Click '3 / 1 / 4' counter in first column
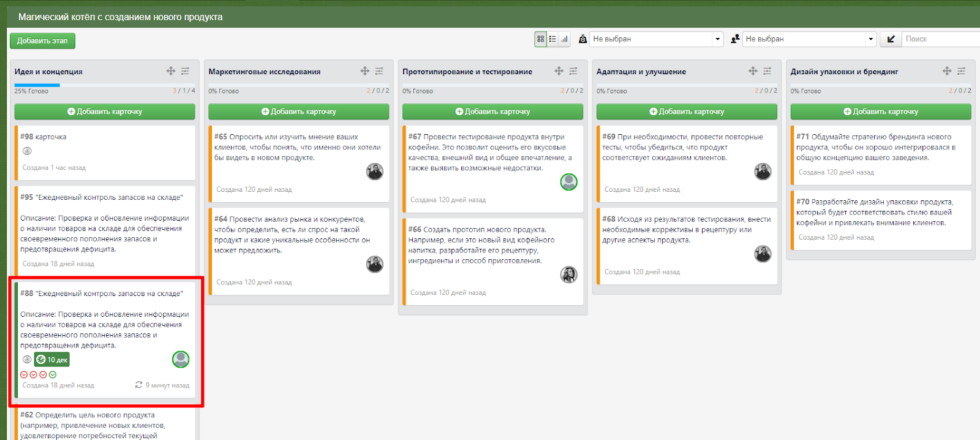The width and height of the screenshot is (980, 440). (184, 91)
